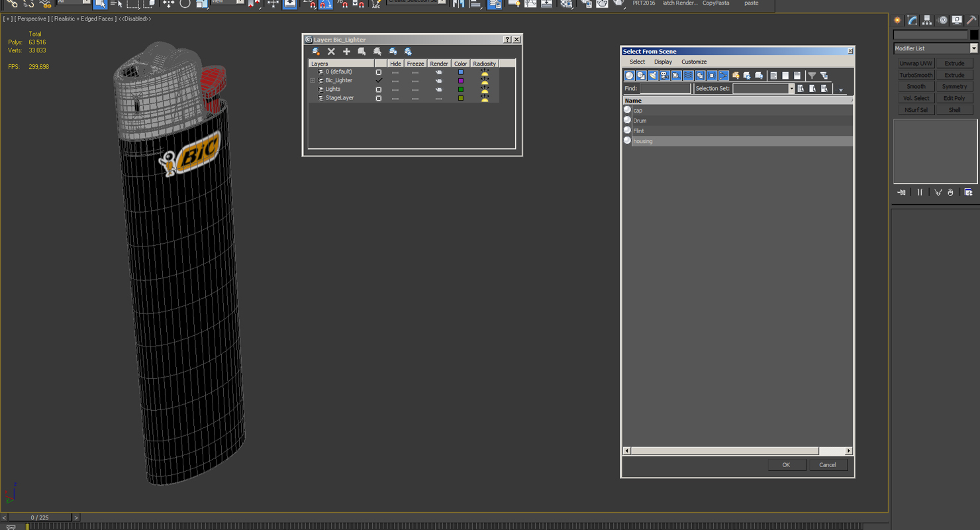Click object color black swatch in command panel

[973, 35]
